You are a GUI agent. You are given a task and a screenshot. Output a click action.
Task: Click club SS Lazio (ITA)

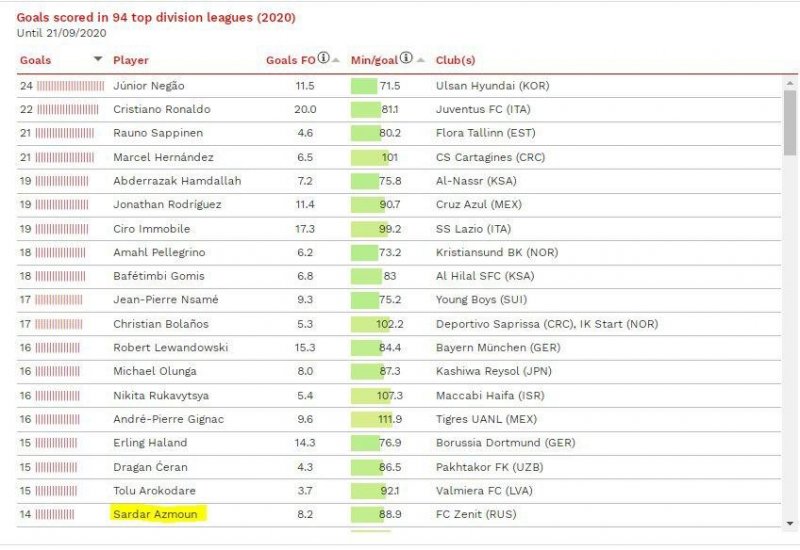click(473, 229)
